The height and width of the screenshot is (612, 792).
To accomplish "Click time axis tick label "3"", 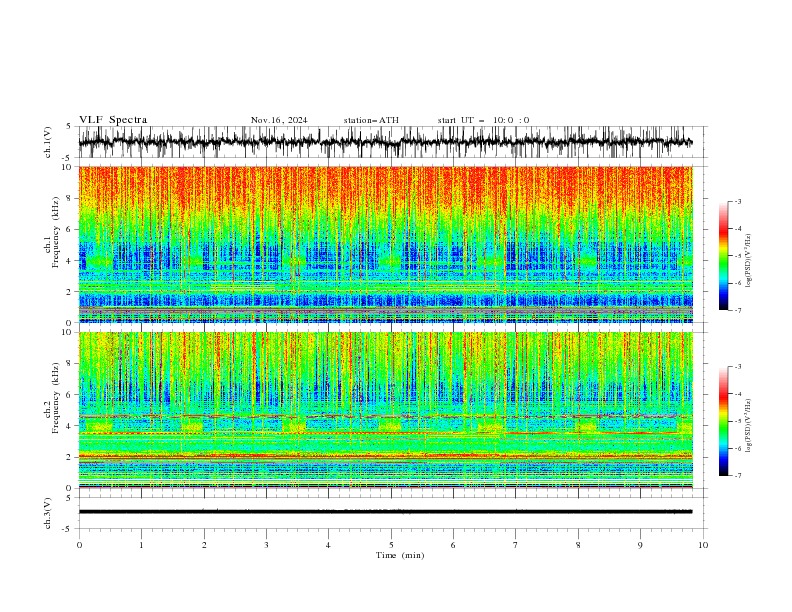I will tap(266, 545).
